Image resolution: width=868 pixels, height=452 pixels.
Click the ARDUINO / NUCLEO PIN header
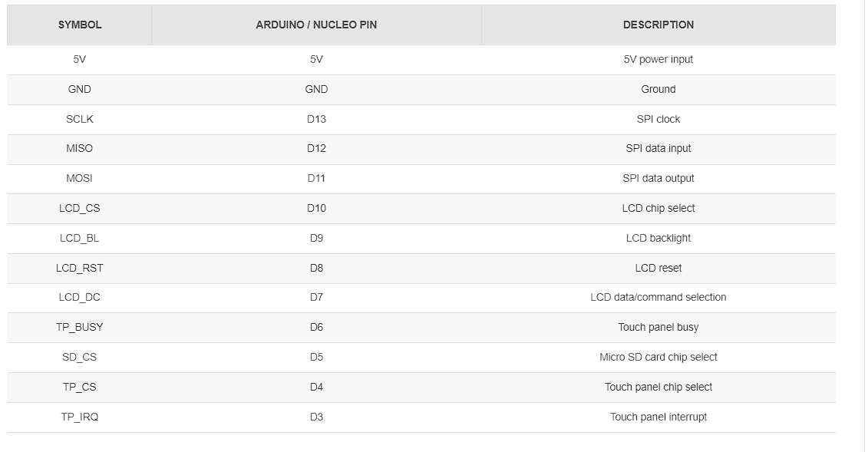point(316,25)
